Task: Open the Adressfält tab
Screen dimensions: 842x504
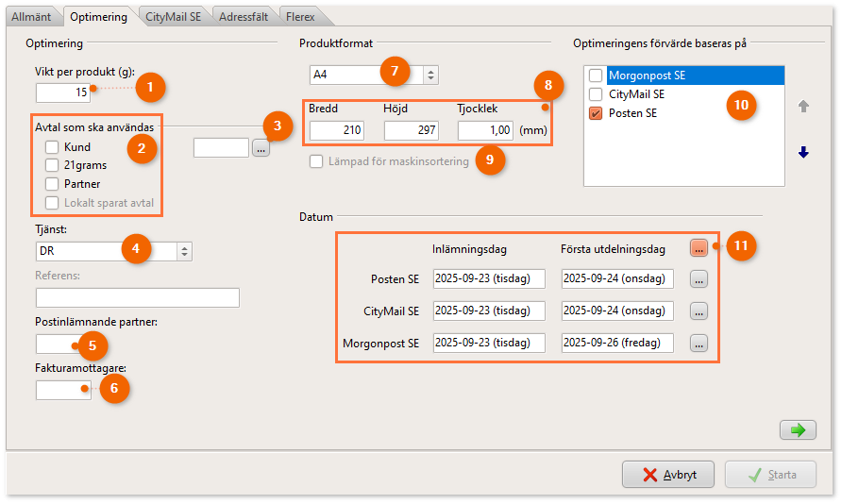Action: pyautogui.click(x=244, y=16)
